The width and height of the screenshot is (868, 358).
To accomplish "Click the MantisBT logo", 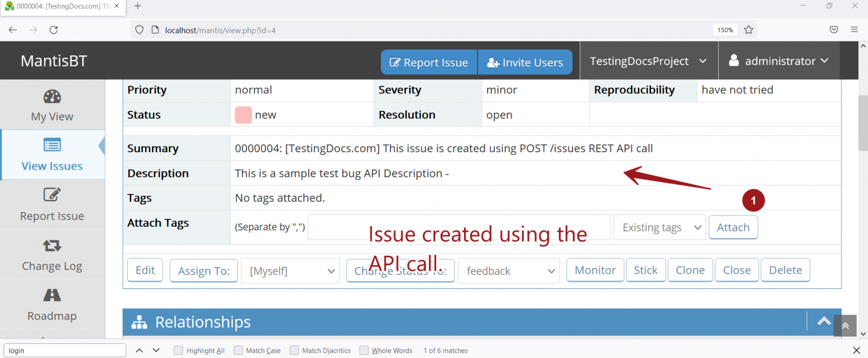I will tap(54, 61).
